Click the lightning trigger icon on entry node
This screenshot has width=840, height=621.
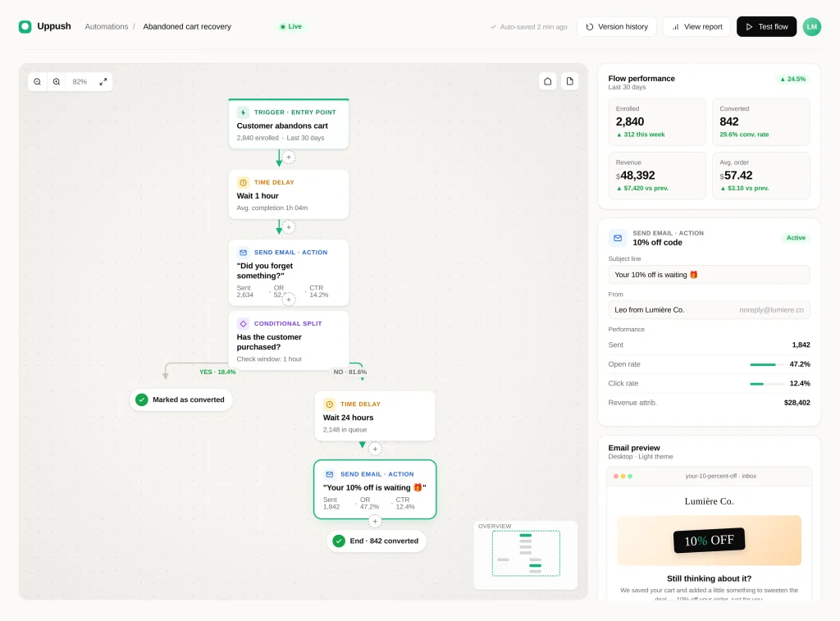243,112
